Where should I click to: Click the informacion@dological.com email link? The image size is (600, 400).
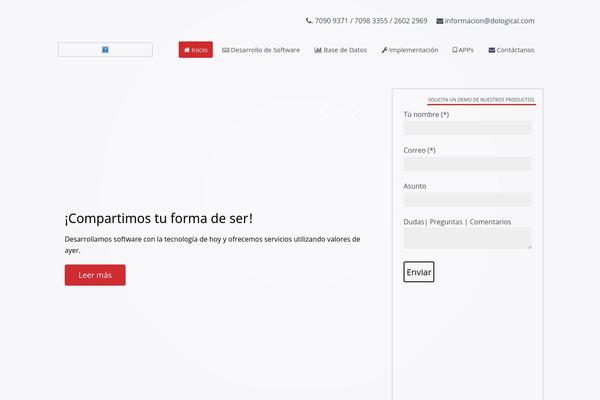489,21
